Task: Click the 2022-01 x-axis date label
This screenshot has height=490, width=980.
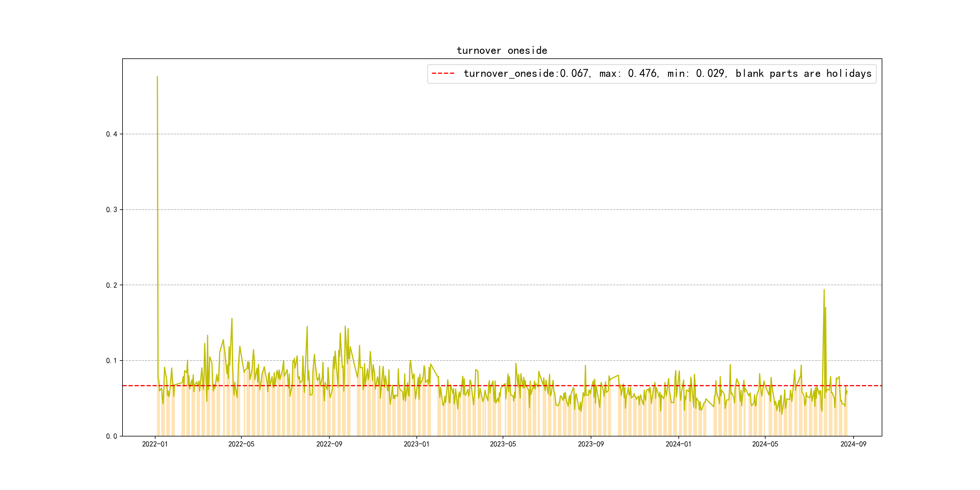Action: point(155,444)
